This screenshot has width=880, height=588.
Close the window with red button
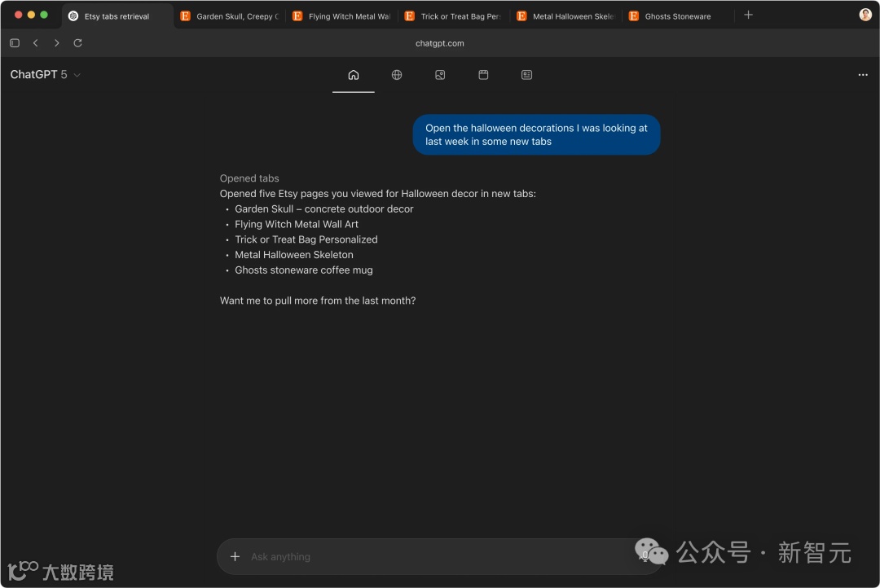(x=18, y=15)
